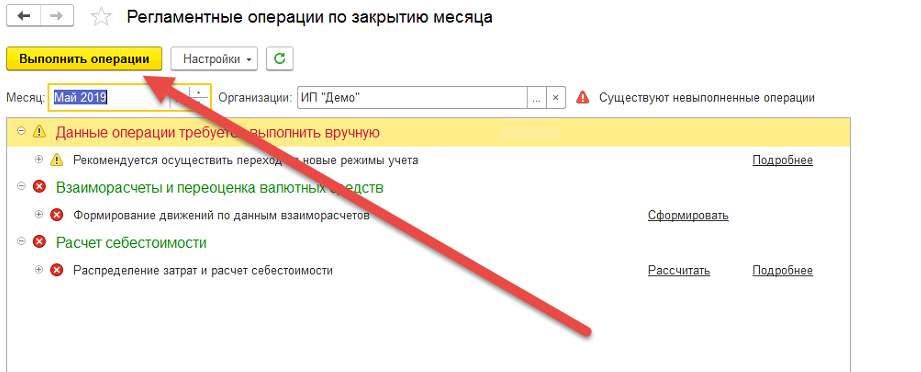Click the Организации field ИП "Демо"
Screen dimensions: 921x372
(x=412, y=98)
